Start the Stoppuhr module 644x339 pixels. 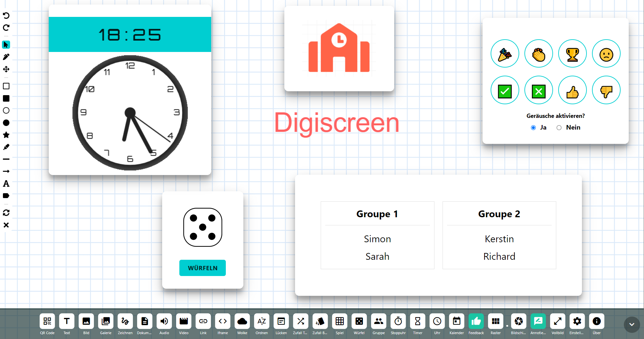coord(398,321)
